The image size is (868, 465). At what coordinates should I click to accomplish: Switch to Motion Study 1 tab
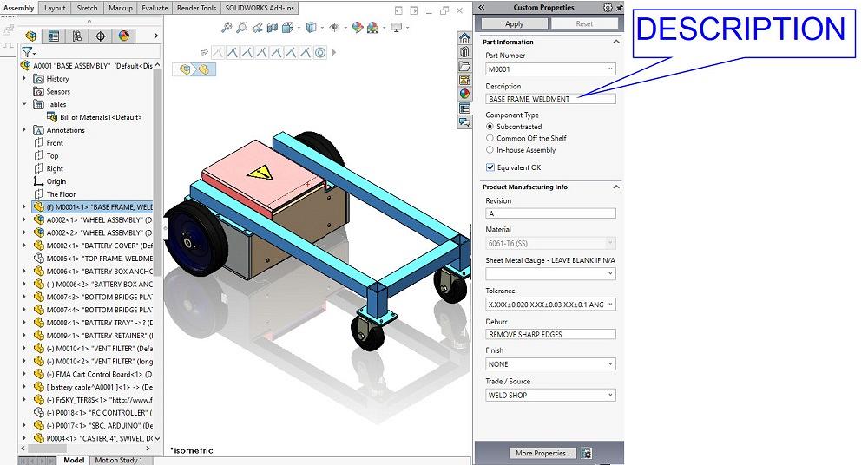pos(118,460)
